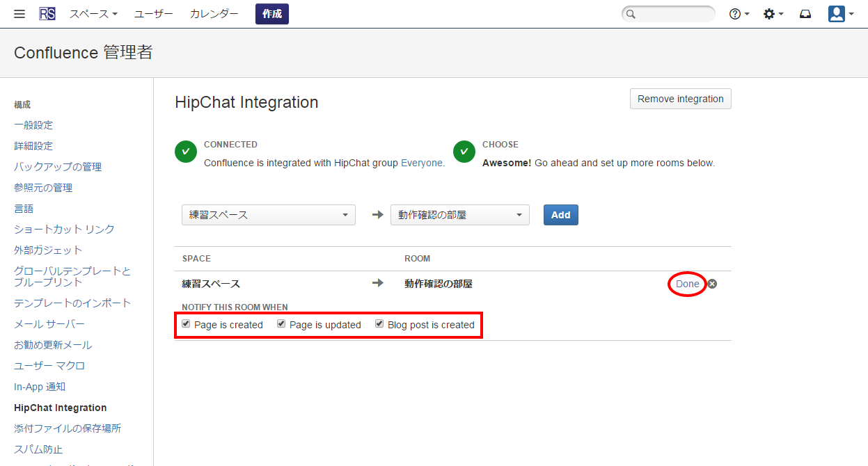Click the Remove integration button
The height and width of the screenshot is (466, 868).
tap(681, 99)
